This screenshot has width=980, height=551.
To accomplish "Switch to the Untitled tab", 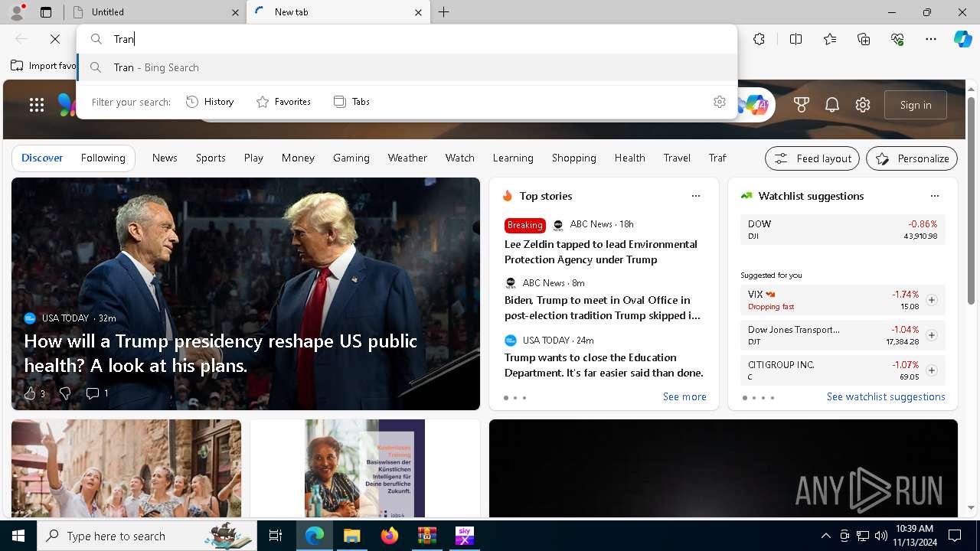I will [x=155, y=12].
